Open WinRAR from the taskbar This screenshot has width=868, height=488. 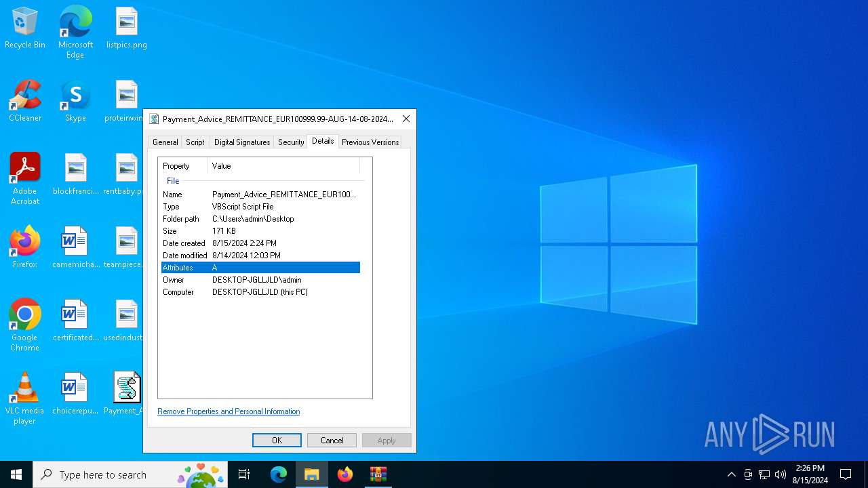coord(378,474)
